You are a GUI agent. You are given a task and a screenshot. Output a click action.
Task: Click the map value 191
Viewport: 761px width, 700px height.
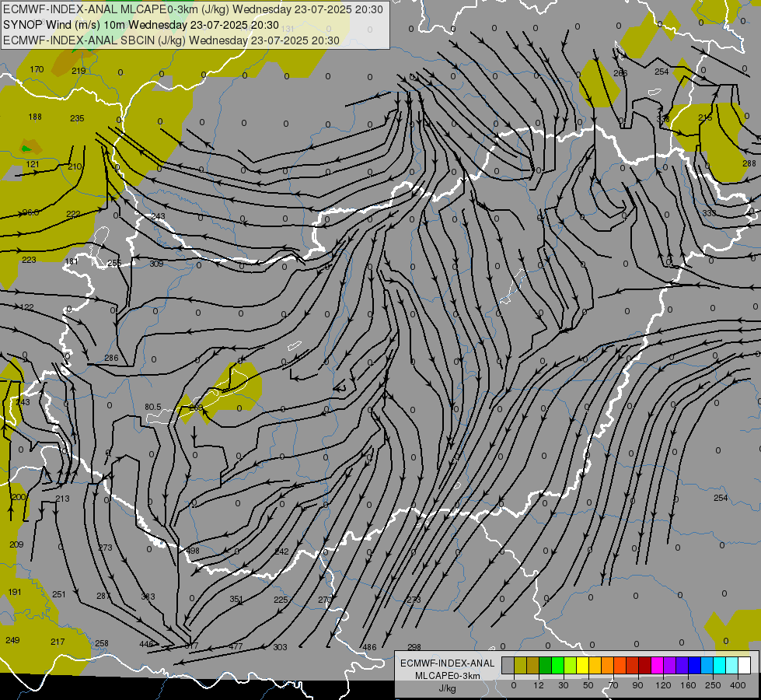click(x=15, y=592)
